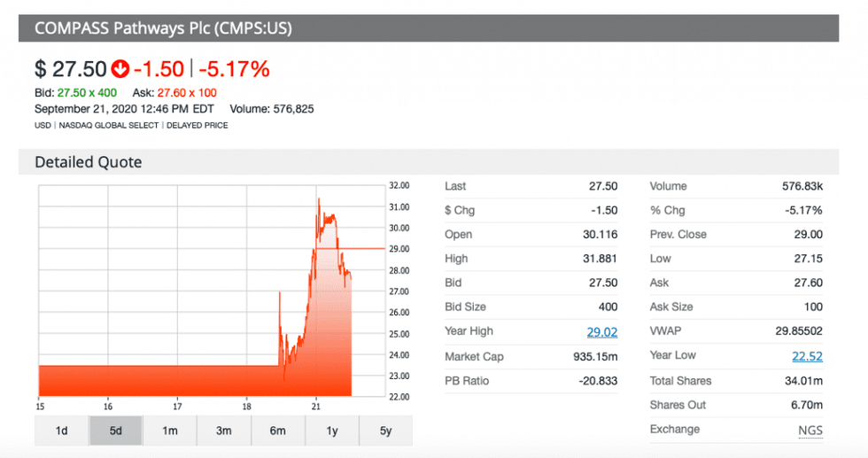Click the 18 date marker on chart axis
Image resolution: width=868 pixels, height=458 pixels.
tap(246, 407)
